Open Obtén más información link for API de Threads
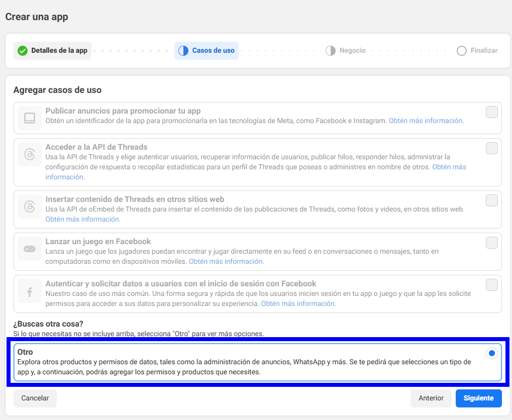 click(449, 167)
